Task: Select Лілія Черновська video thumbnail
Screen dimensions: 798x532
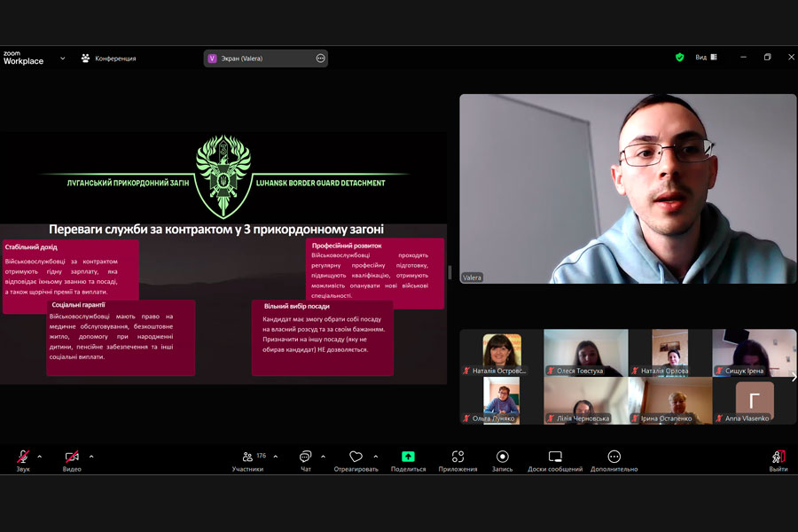Action: tap(586, 401)
